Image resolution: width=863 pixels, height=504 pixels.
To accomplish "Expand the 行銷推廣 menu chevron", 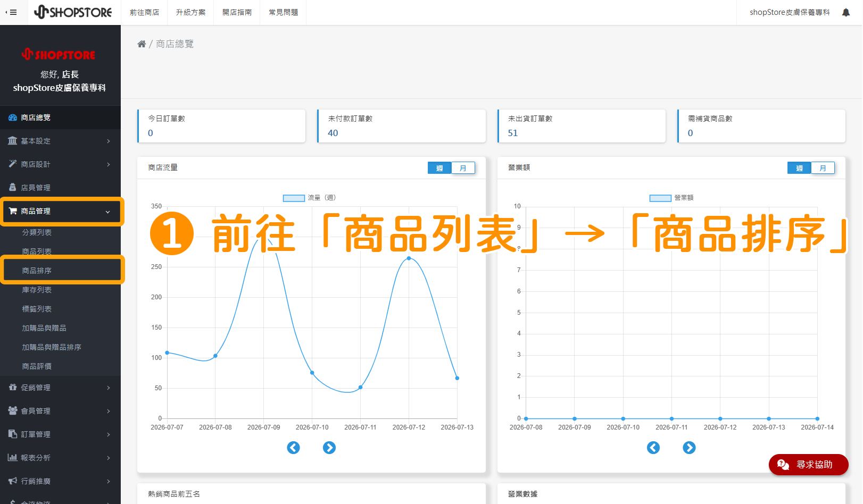I will click(x=109, y=481).
